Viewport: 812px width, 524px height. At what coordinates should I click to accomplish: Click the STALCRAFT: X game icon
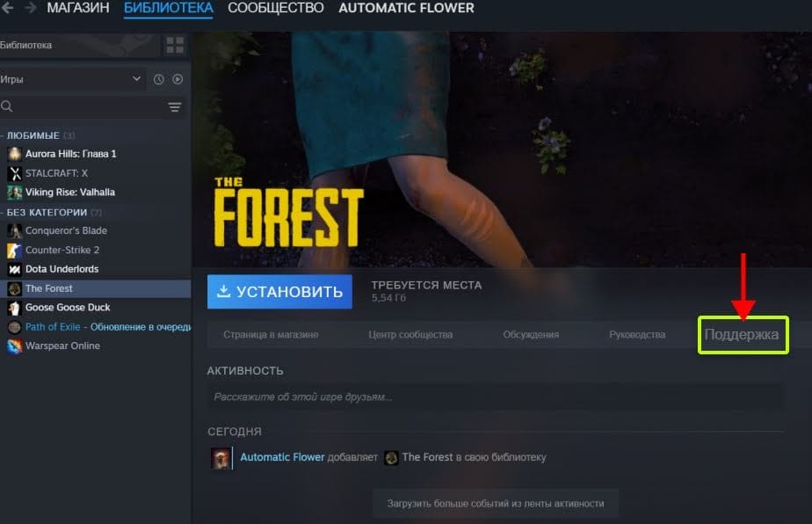14,173
